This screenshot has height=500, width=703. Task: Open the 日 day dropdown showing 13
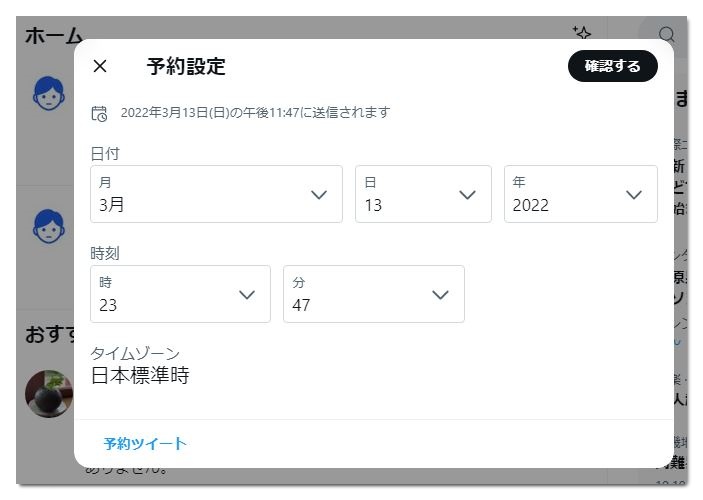click(x=423, y=194)
